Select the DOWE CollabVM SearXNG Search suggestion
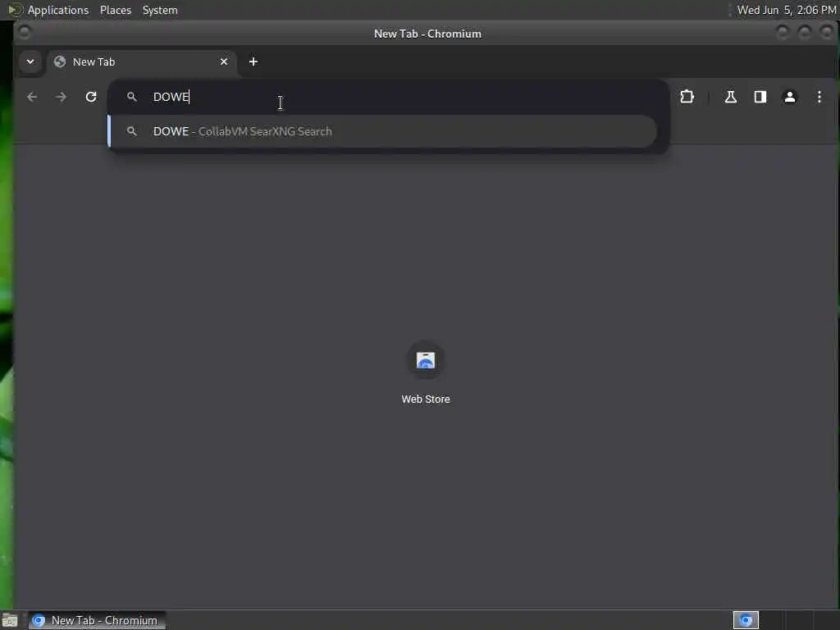The height and width of the screenshot is (630, 840). [382, 131]
